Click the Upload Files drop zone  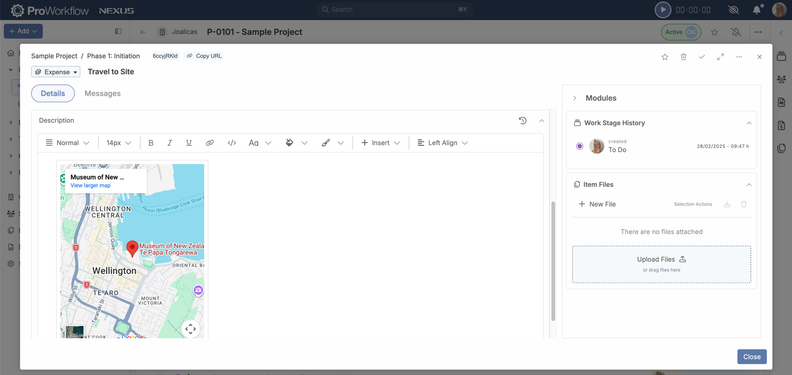click(661, 264)
